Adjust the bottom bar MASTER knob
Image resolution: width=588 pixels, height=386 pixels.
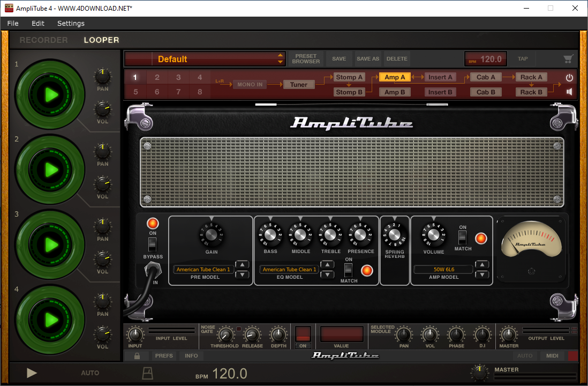[479, 373]
